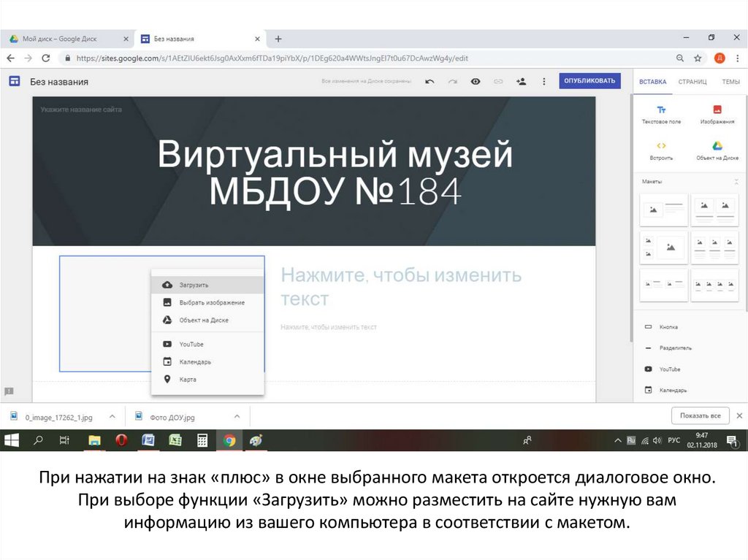Select layout with three image columns
748x560 pixels.
(x=714, y=247)
